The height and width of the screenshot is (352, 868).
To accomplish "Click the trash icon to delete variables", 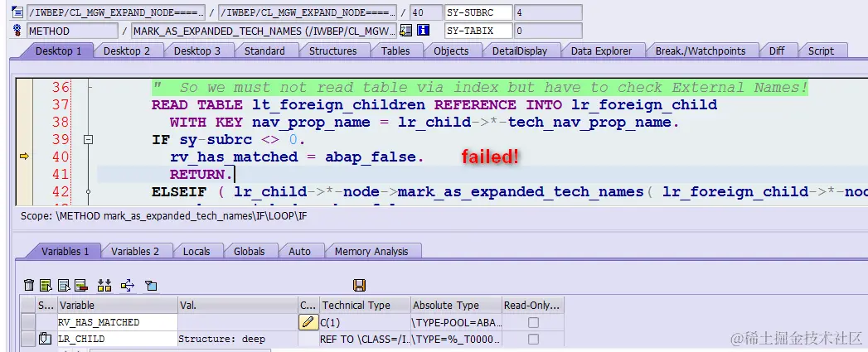I will coord(29,286).
